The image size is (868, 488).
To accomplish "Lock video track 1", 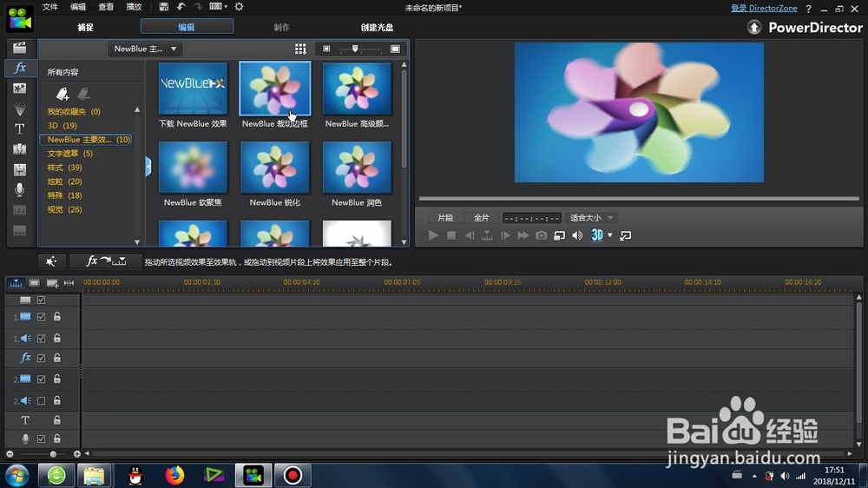I will click(x=57, y=317).
